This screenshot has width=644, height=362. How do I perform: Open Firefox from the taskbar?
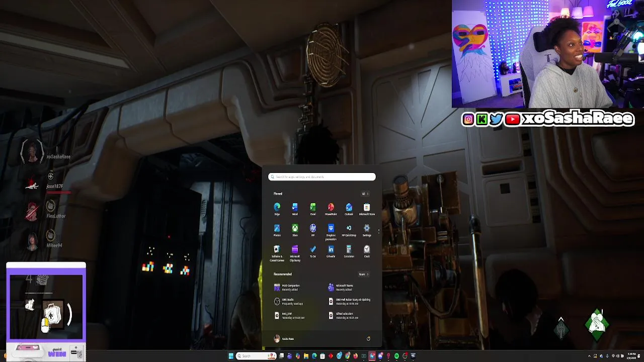pos(356,356)
